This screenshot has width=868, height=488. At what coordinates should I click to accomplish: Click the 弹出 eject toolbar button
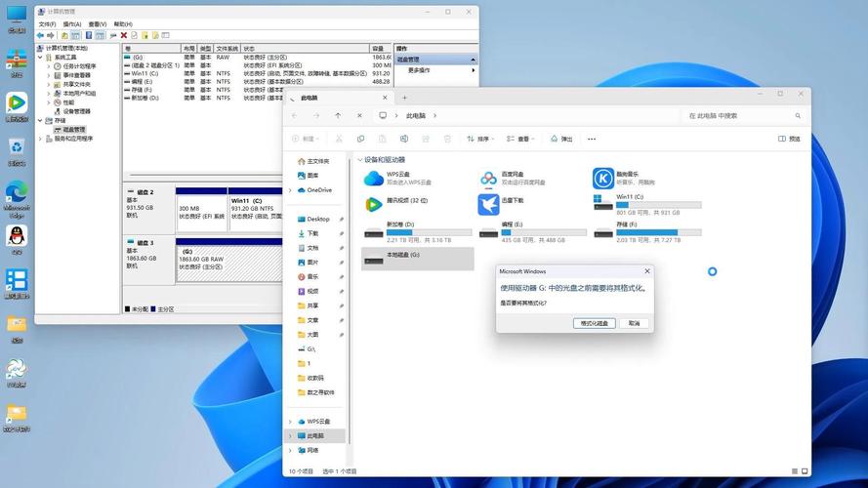pyautogui.click(x=561, y=140)
